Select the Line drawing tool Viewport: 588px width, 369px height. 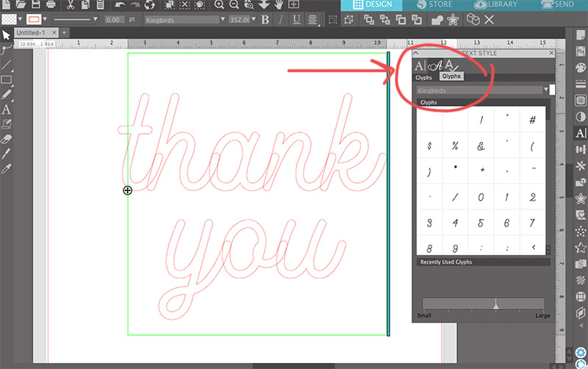pyautogui.click(x=6, y=65)
